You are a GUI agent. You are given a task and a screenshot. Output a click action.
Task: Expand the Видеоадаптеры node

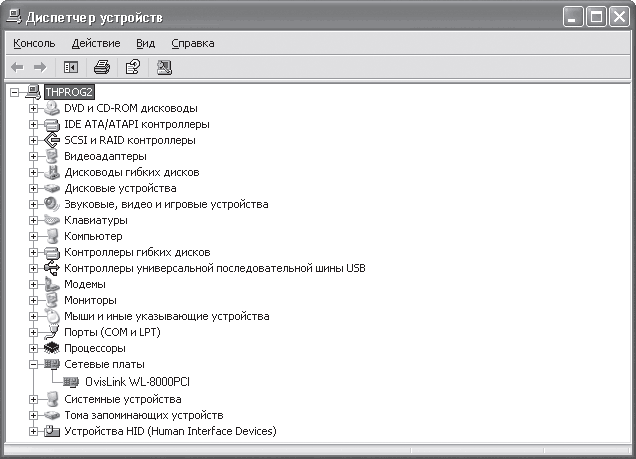click(x=33, y=156)
